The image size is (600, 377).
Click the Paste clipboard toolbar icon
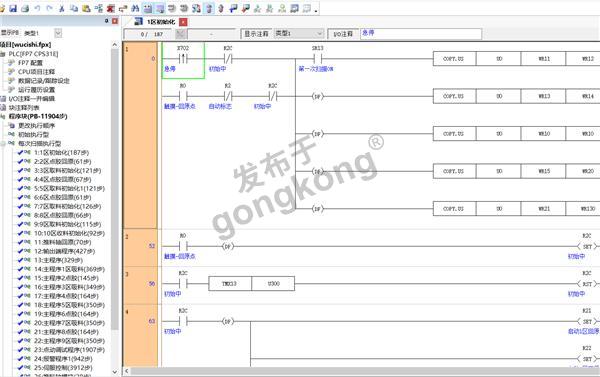point(86,8)
